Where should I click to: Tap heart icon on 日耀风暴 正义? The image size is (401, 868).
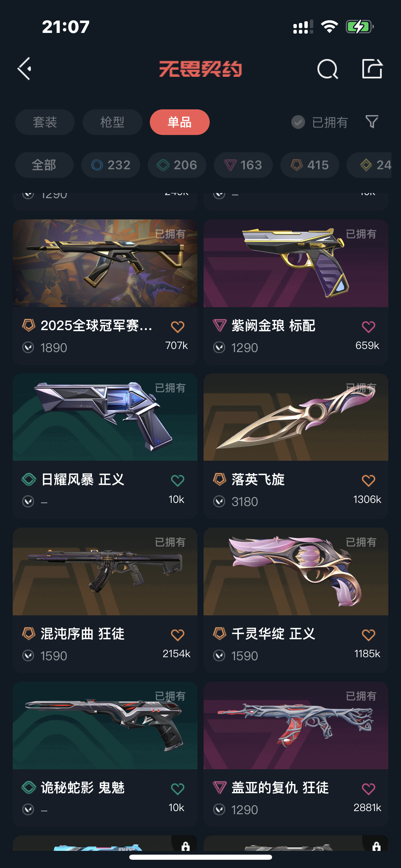(x=178, y=481)
